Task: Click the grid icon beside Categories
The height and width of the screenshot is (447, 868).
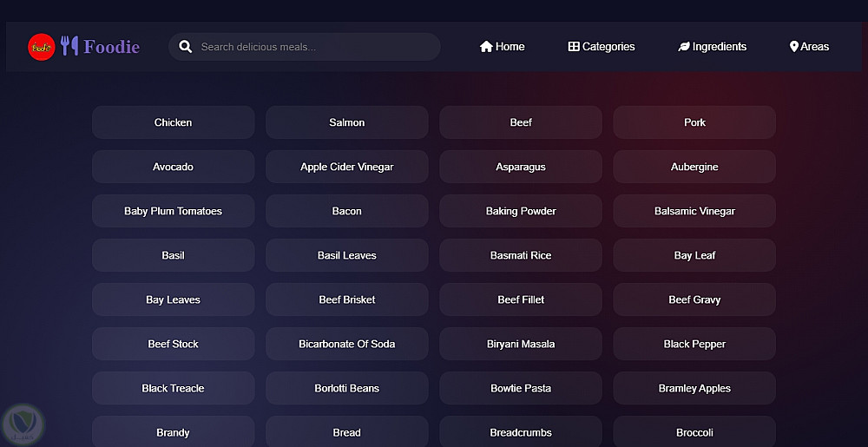Action: click(574, 47)
